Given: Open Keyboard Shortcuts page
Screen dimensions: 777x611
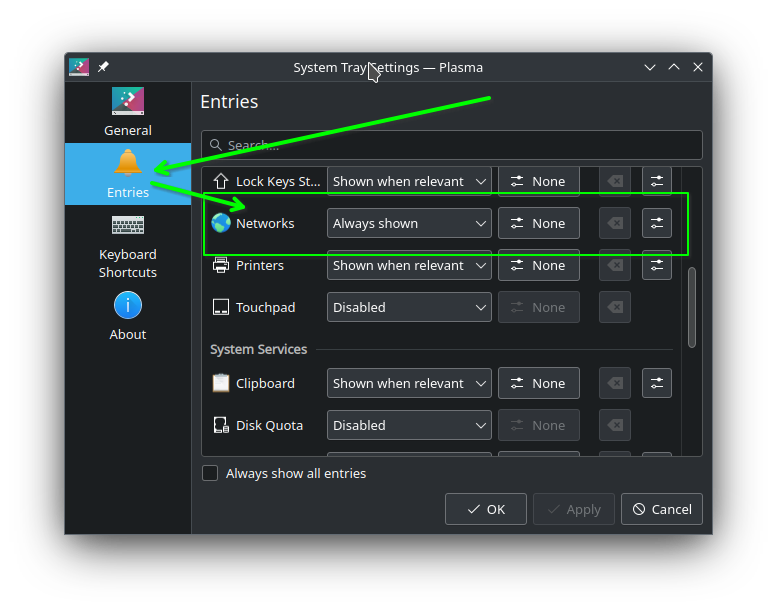Looking at the screenshot, I should [128, 246].
